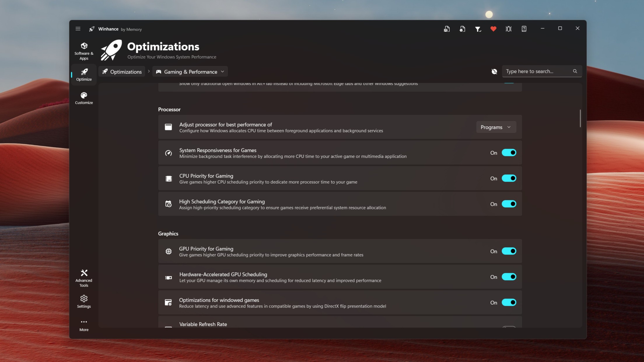Open the help documentation icon
The height and width of the screenshot is (362, 644).
point(524,29)
